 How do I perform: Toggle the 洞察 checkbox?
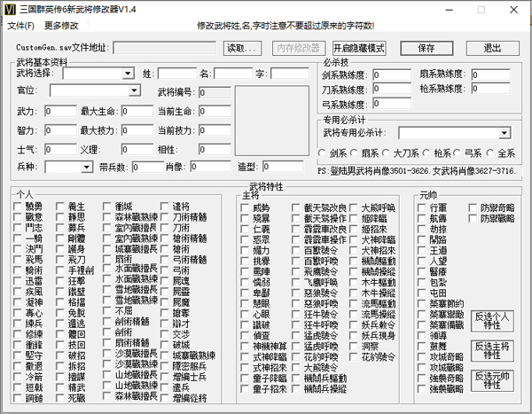coord(354,346)
